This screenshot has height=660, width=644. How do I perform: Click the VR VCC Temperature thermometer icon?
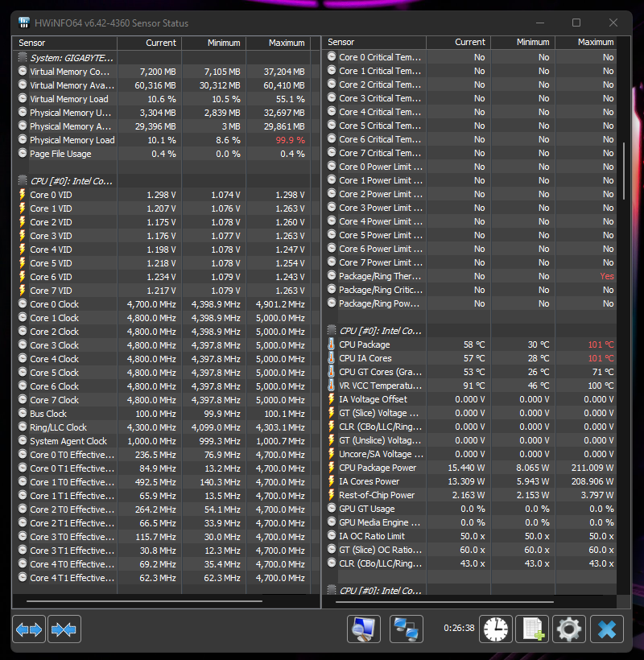click(x=332, y=386)
